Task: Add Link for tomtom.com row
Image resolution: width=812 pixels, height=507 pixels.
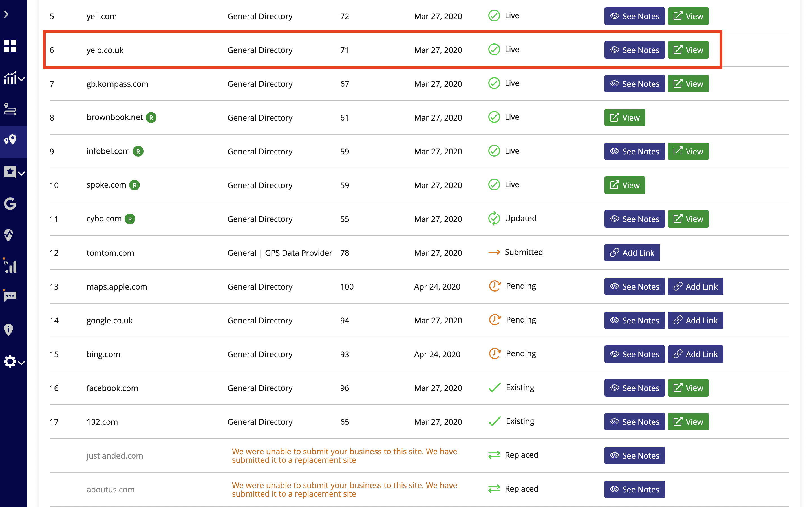Action: tap(632, 253)
